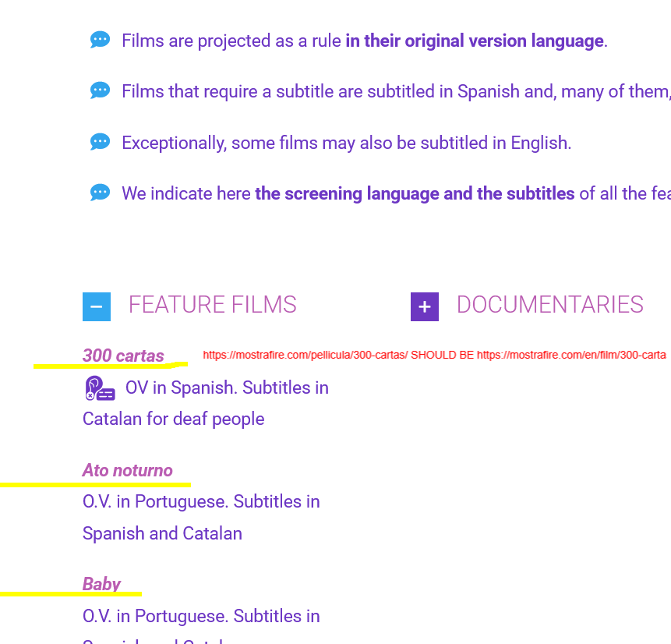
Task: Click 'OV in Spanish. Subtitles in' description
Action: [227, 388]
